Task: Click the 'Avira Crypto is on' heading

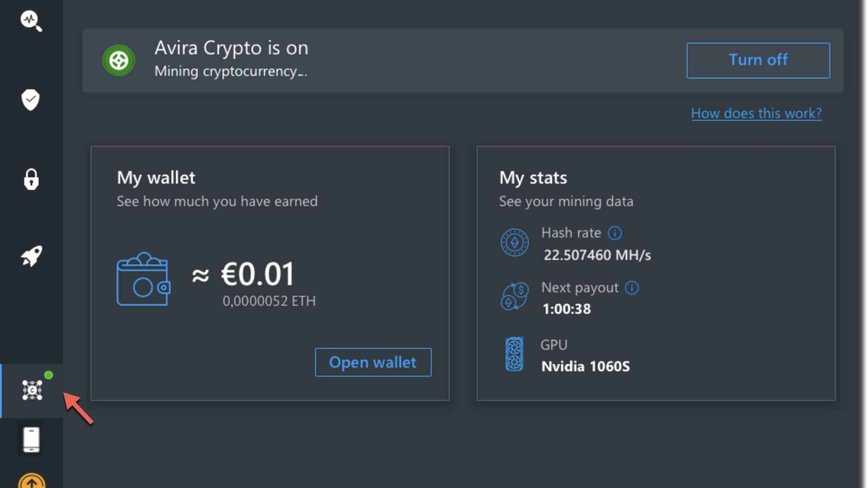Action: coord(231,48)
